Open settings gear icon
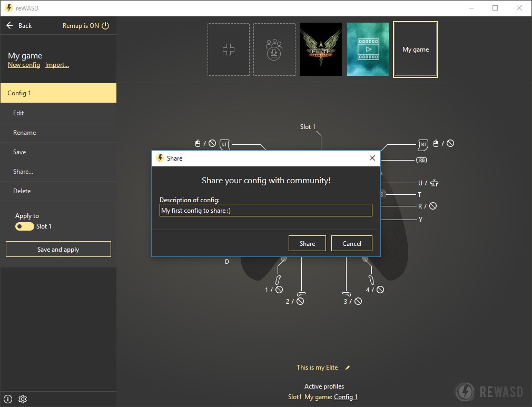The image size is (532, 407). (23, 399)
